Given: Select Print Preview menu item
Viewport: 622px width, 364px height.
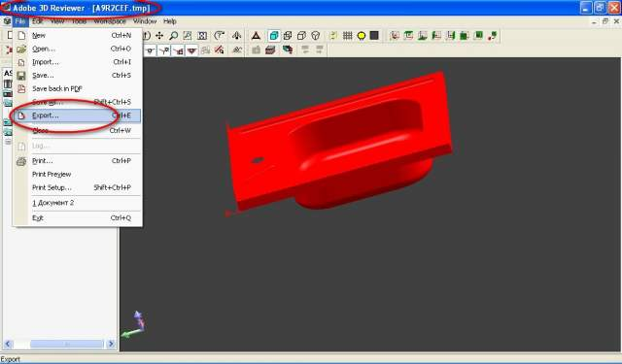Looking at the screenshot, I should coord(78,175).
